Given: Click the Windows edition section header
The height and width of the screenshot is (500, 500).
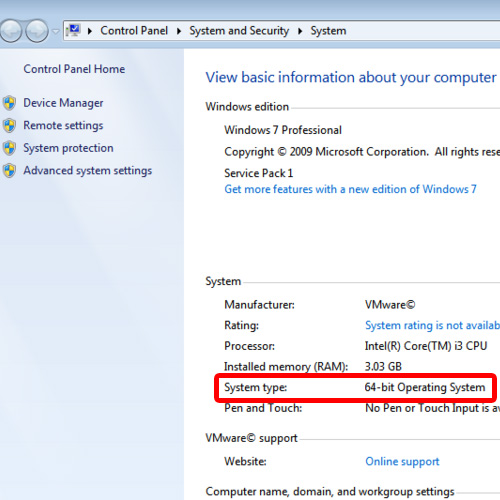Looking at the screenshot, I should coord(247,107).
